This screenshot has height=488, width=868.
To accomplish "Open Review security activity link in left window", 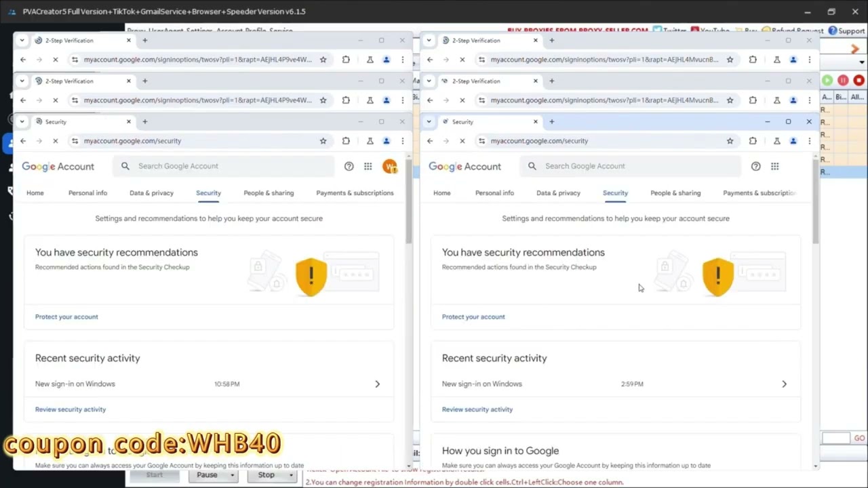I will point(71,409).
